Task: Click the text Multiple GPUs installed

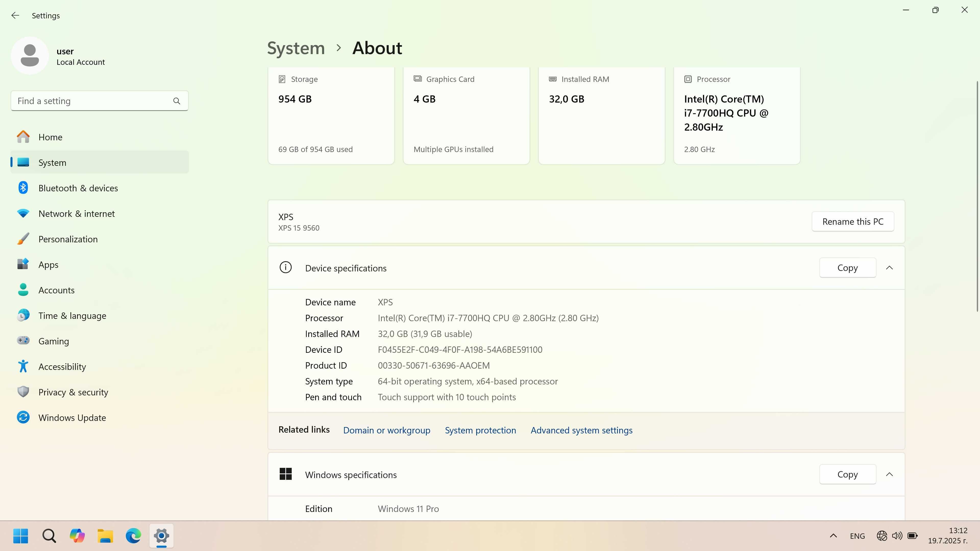Action: 453,149
